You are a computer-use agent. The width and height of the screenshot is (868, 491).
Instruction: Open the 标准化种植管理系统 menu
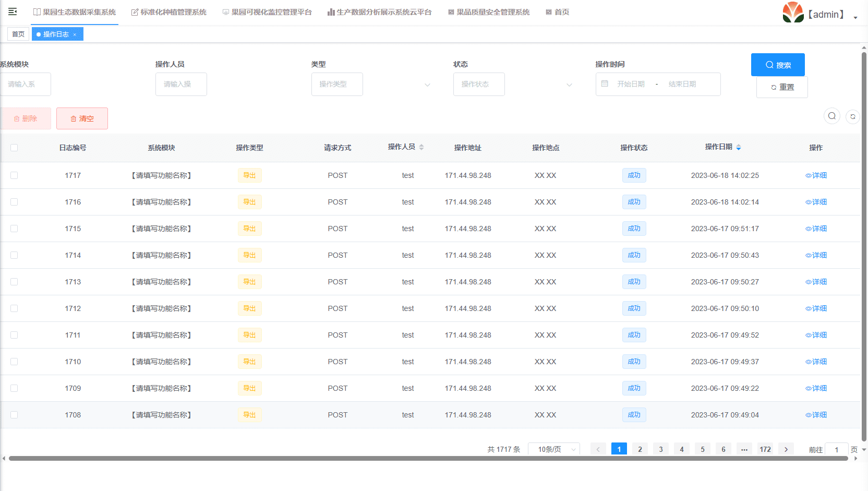pos(169,12)
